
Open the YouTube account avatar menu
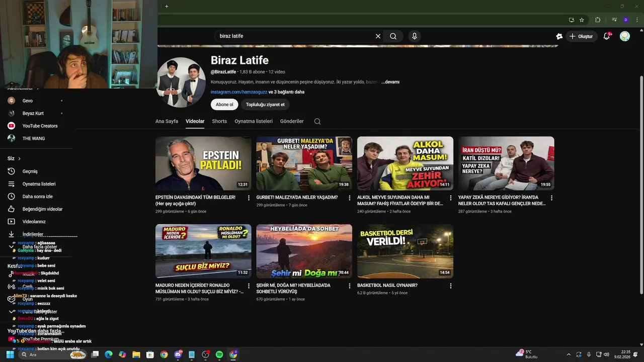(x=625, y=36)
